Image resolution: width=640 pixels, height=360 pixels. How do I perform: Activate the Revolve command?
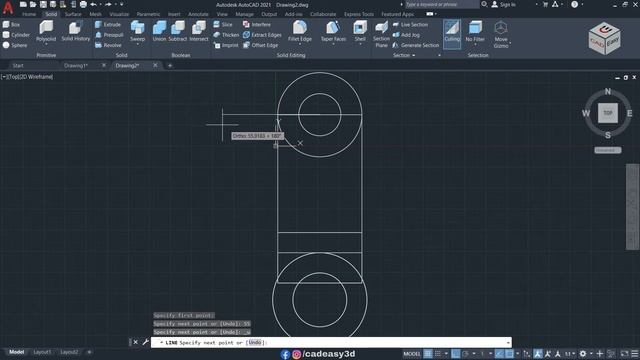click(108, 45)
